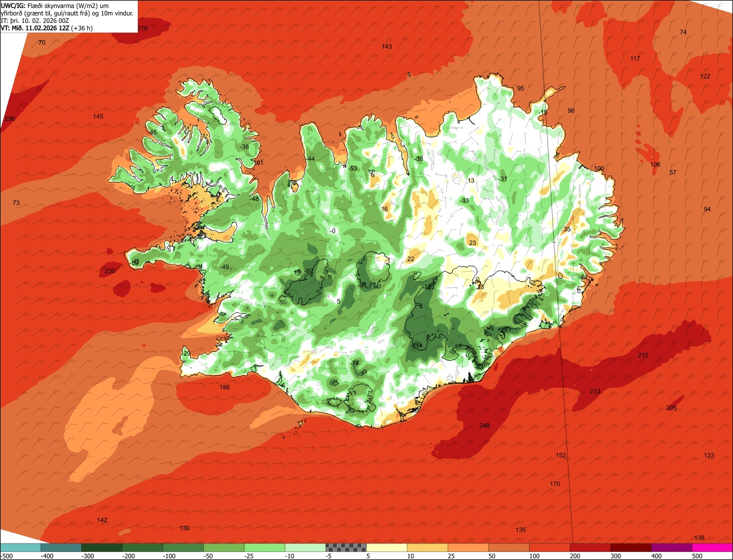Click the map value 57
The width and height of the screenshot is (733, 560).
pyautogui.click(x=673, y=172)
